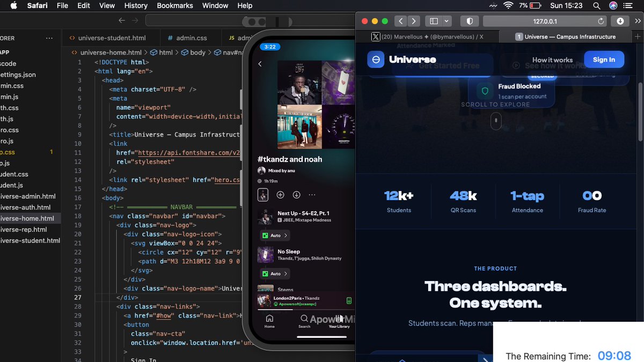Navigate forward in VS Code editor

(x=135, y=20)
